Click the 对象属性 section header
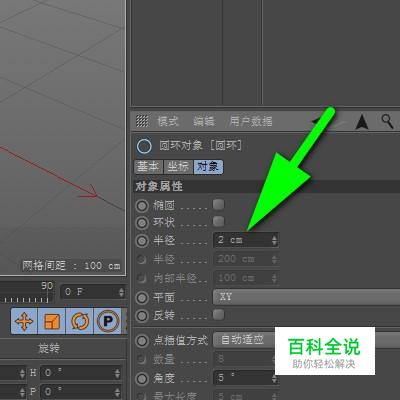 (x=266, y=186)
